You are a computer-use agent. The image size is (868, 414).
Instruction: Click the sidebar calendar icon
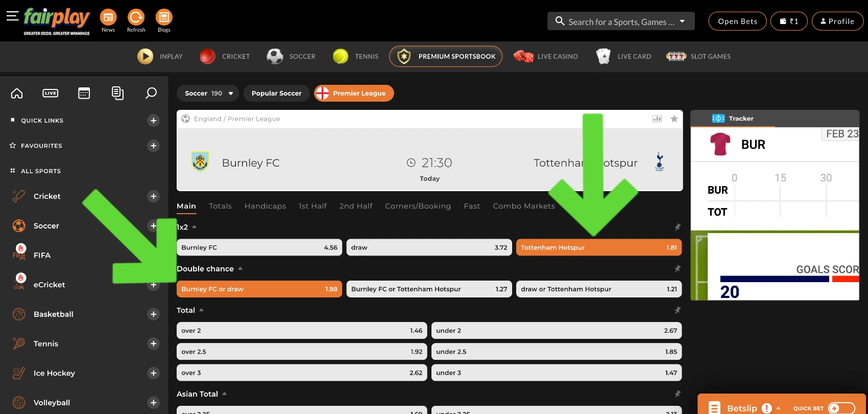[x=84, y=93]
